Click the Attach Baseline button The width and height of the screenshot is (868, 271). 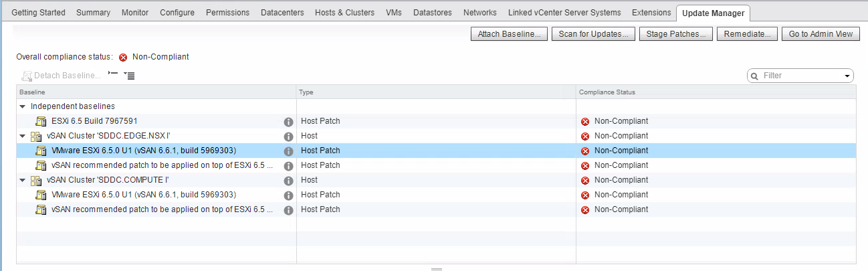[x=510, y=34]
